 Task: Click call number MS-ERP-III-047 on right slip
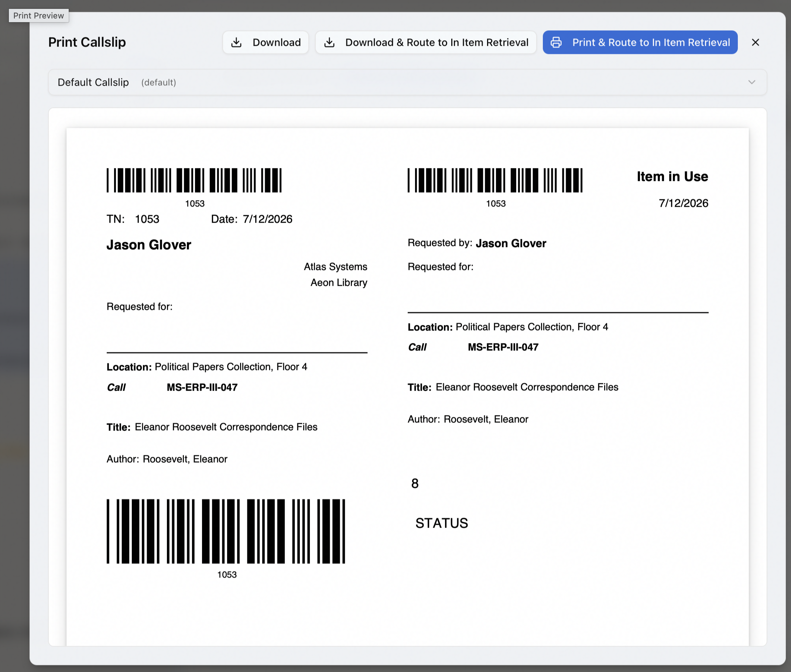click(503, 347)
